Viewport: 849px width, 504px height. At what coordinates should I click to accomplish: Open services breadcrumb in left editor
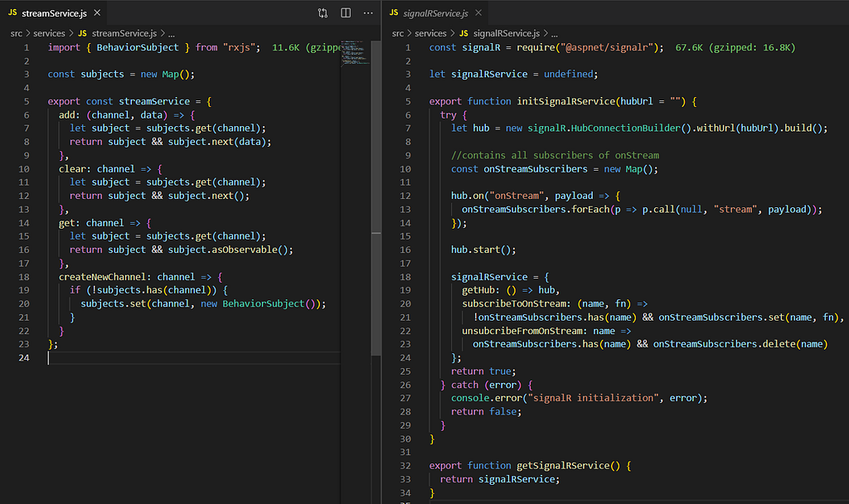49,33
